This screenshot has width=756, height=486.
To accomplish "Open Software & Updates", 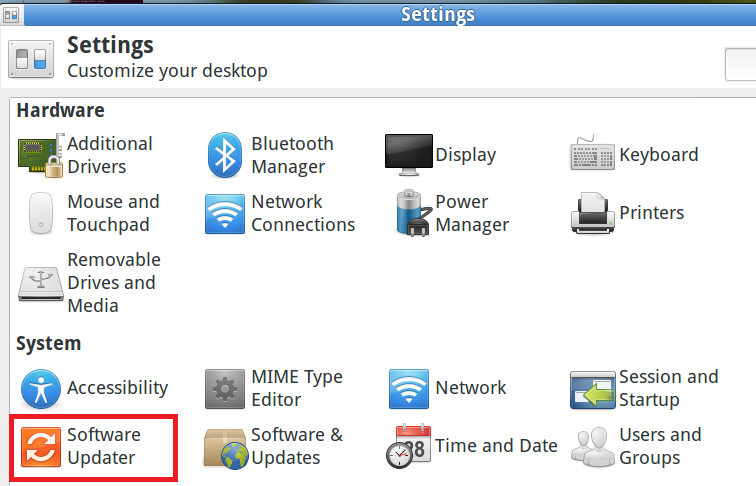I will click(273, 446).
